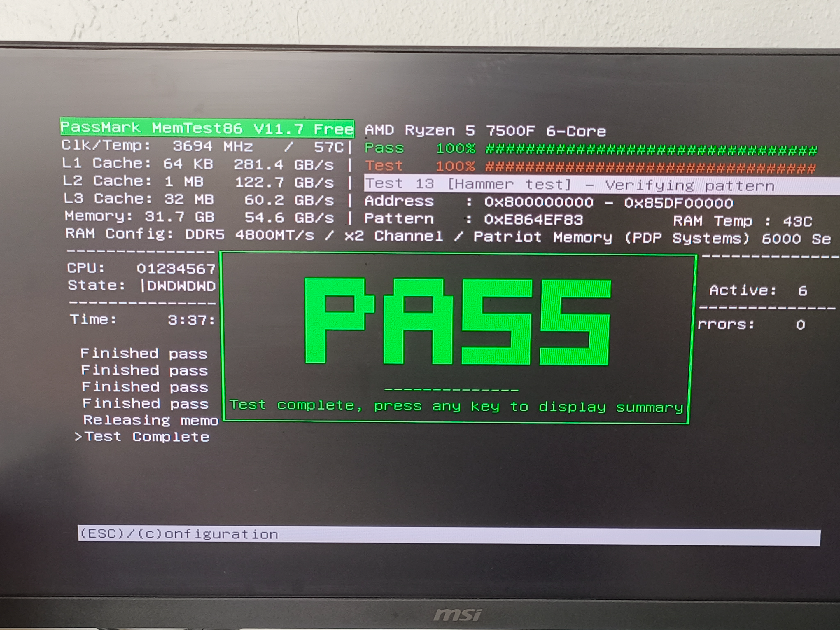Click the 'Address' label
Viewport: 840px width, 630px height.
[x=399, y=201]
